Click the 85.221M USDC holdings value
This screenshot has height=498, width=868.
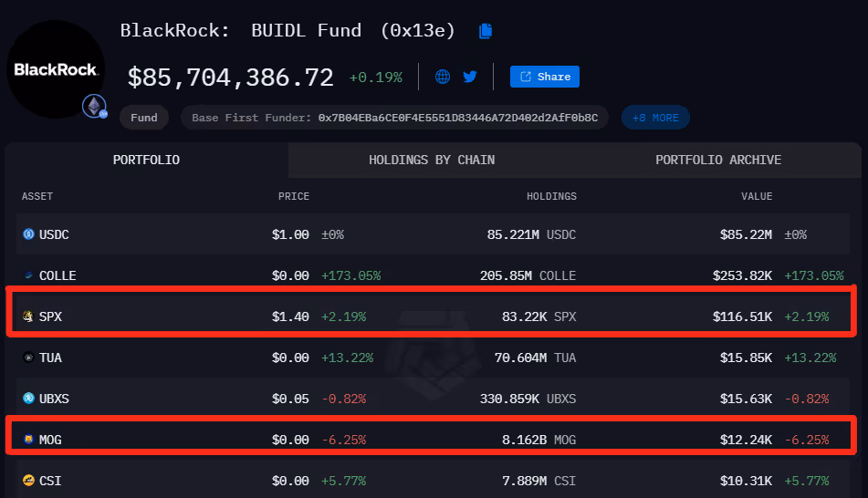531,234
